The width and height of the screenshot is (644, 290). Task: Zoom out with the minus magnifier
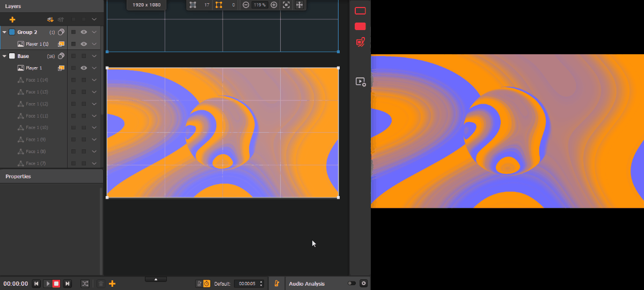[x=246, y=5]
